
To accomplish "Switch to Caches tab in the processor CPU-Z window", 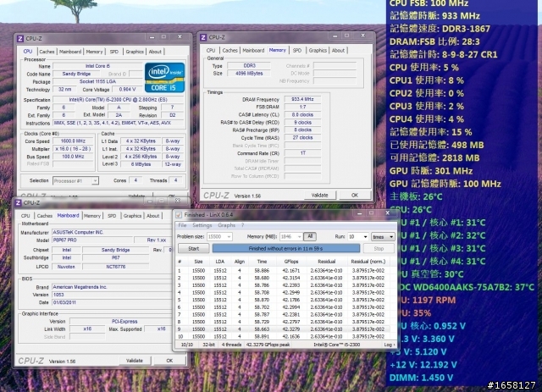I will coord(47,52).
